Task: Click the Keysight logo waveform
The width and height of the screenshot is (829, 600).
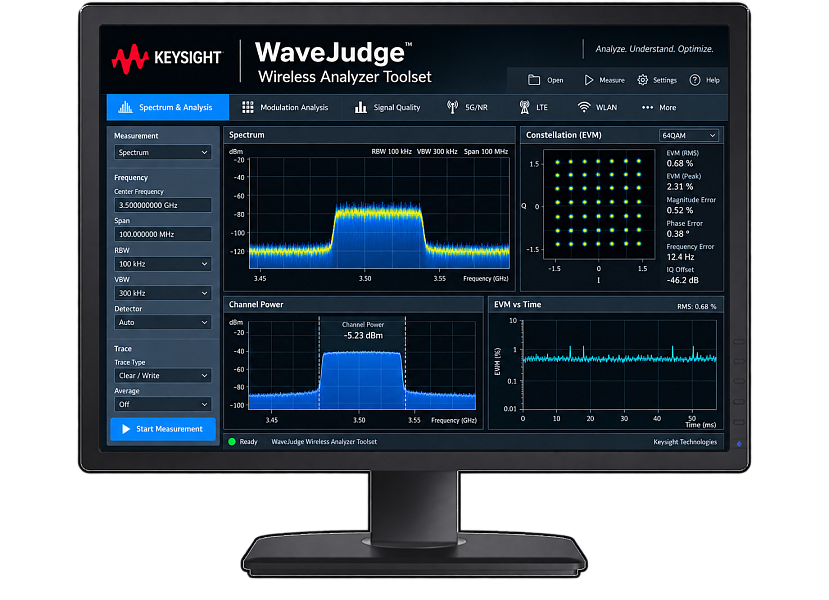Action: point(130,59)
